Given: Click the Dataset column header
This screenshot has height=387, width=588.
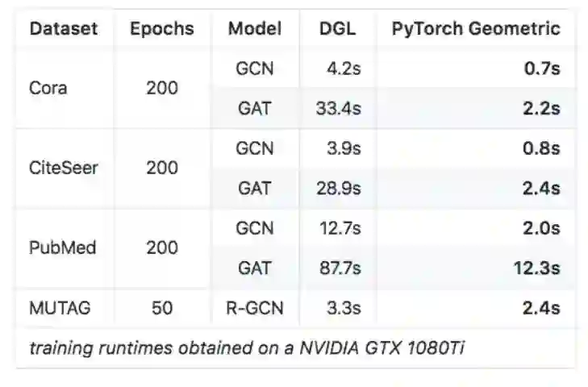Looking at the screenshot, I should (63, 29).
